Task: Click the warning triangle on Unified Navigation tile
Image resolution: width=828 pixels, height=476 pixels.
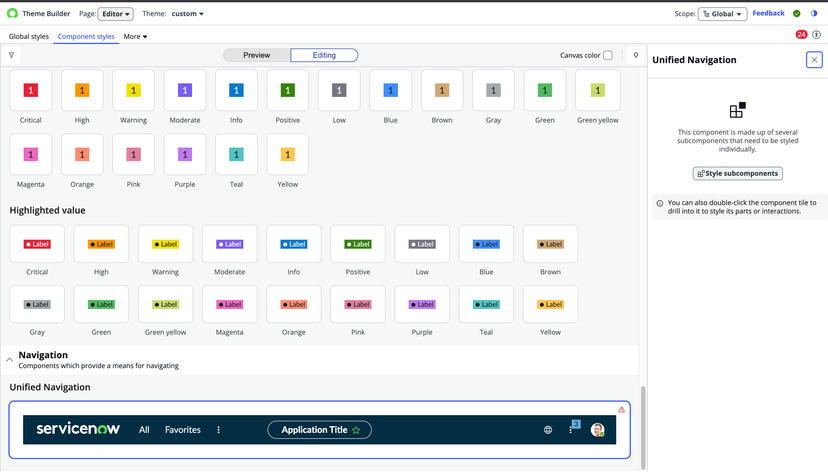Action: click(621, 410)
